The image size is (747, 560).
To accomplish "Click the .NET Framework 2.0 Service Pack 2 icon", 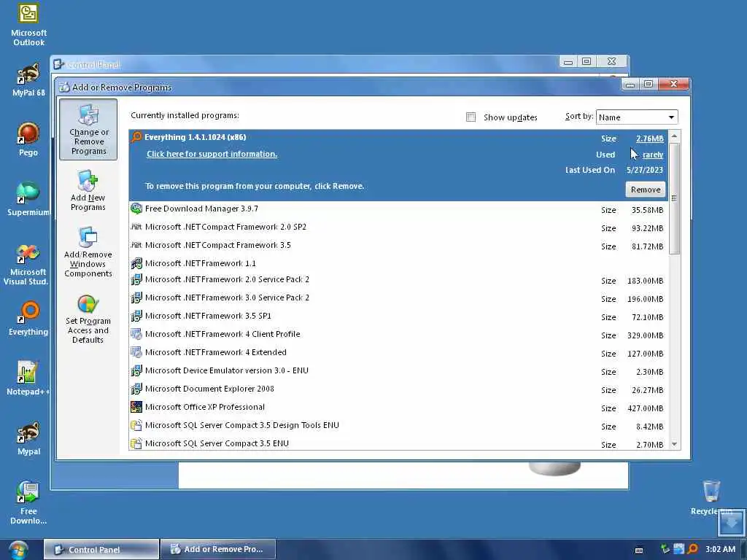I will tap(136, 279).
